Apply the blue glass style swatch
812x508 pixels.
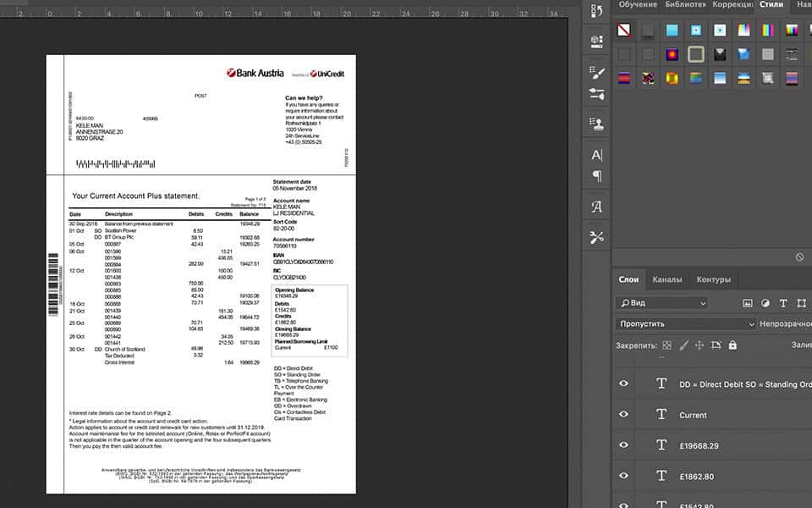743,54
